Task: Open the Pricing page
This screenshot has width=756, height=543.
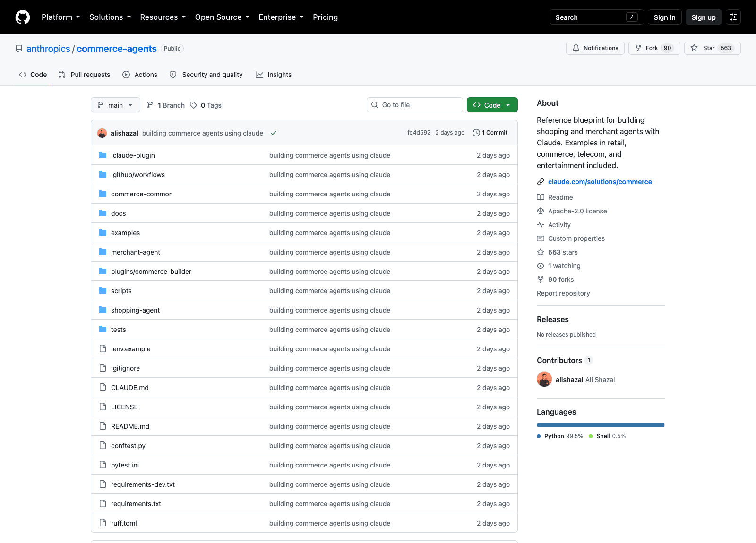Action: (x=325, y=17)
